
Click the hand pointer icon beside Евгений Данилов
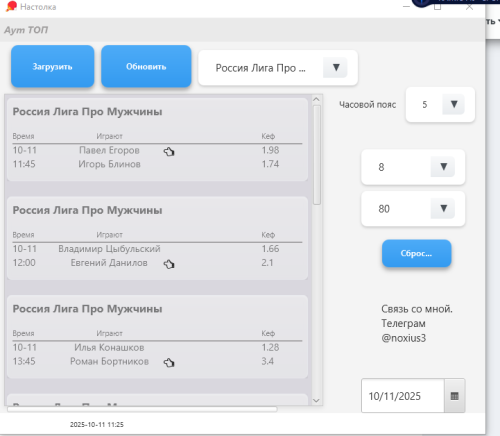tap(169, 264)
